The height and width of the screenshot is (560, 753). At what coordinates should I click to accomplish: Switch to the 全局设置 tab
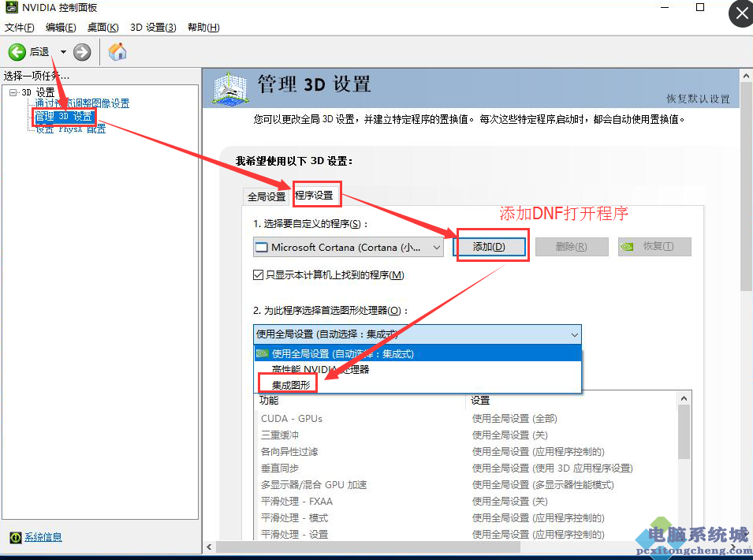pyautogui.click(x=266, y=196)
